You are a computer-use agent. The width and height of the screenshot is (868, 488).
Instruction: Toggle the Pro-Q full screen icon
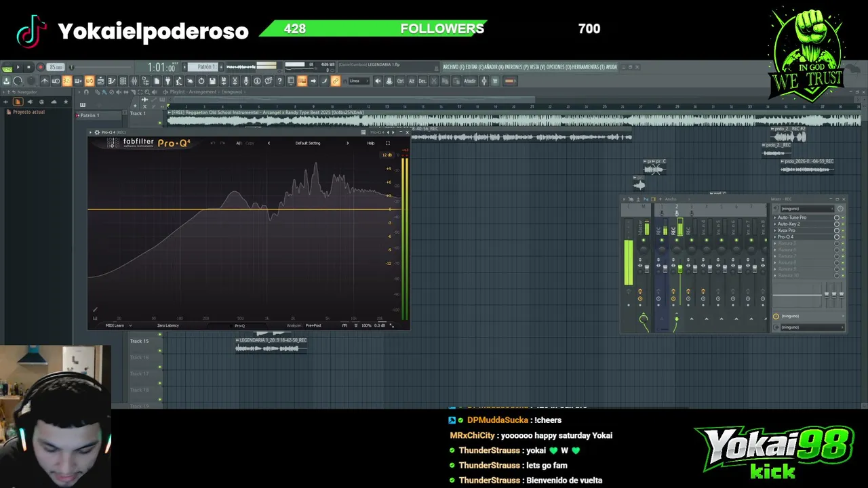coord(388,143)
